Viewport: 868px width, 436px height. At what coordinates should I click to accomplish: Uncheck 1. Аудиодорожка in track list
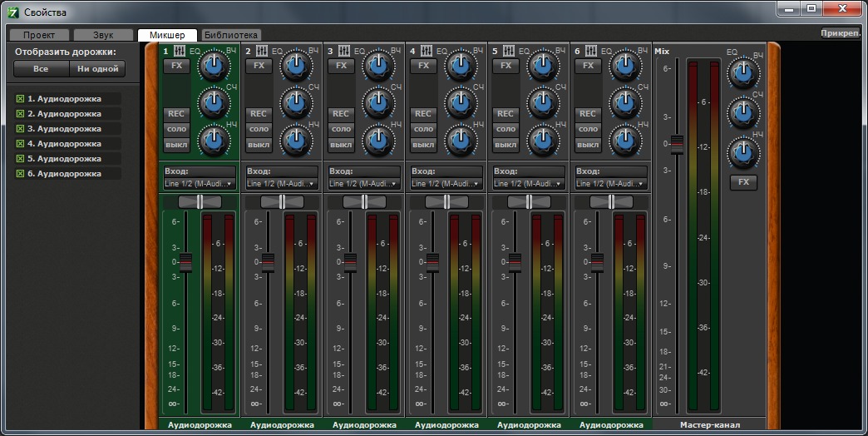point(21,99)
